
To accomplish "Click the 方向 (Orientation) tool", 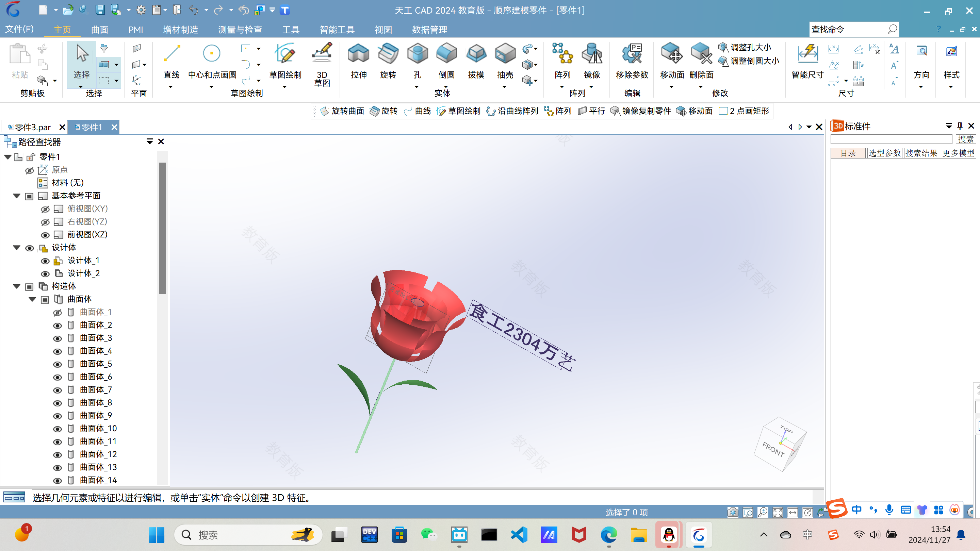I will 921,61.
